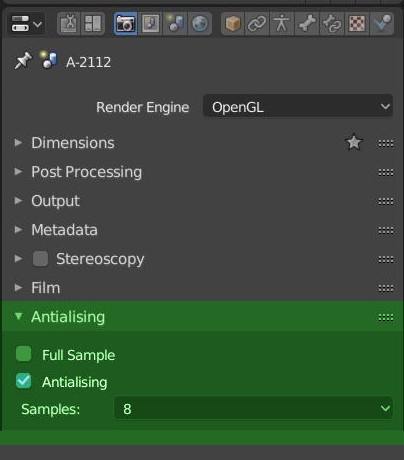Open the Texture checkerboard tab icon
This screenshot has width=404, height=460.
click(x=357, y=23)
